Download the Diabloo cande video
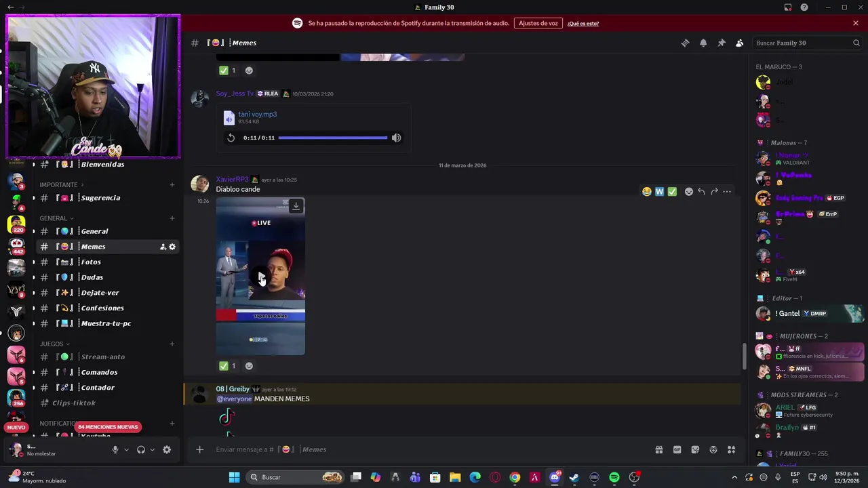 point(296,206)
